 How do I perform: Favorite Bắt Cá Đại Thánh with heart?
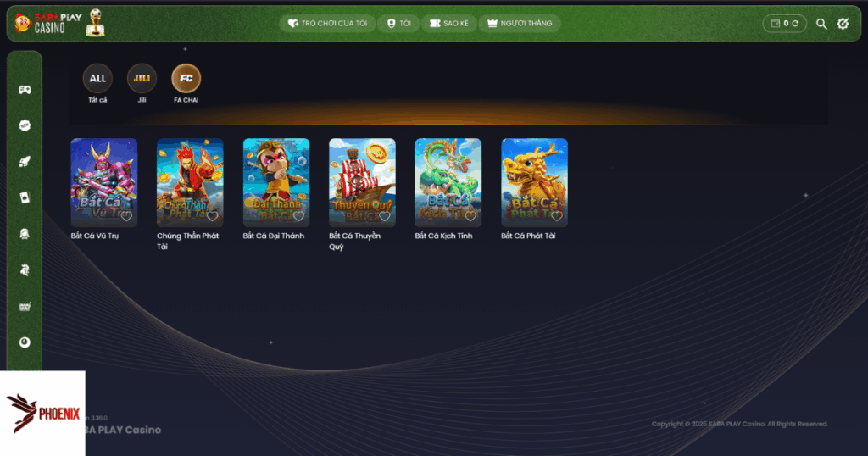299,216
